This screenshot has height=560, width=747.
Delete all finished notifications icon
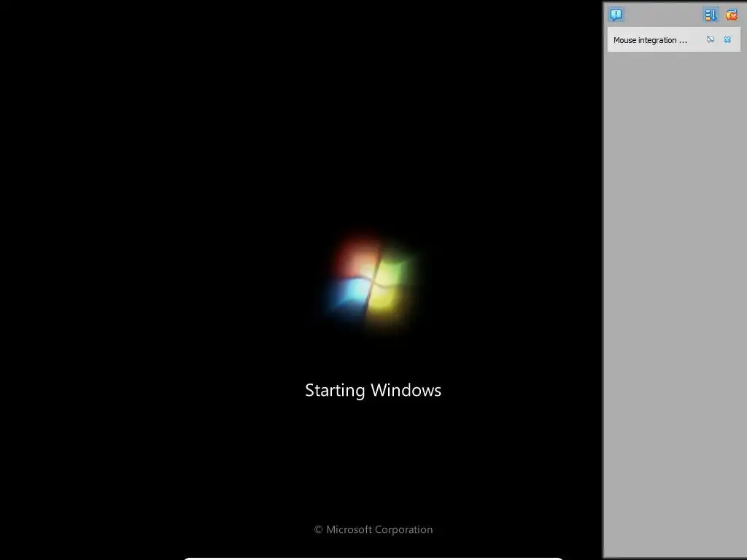click(731, 15)
